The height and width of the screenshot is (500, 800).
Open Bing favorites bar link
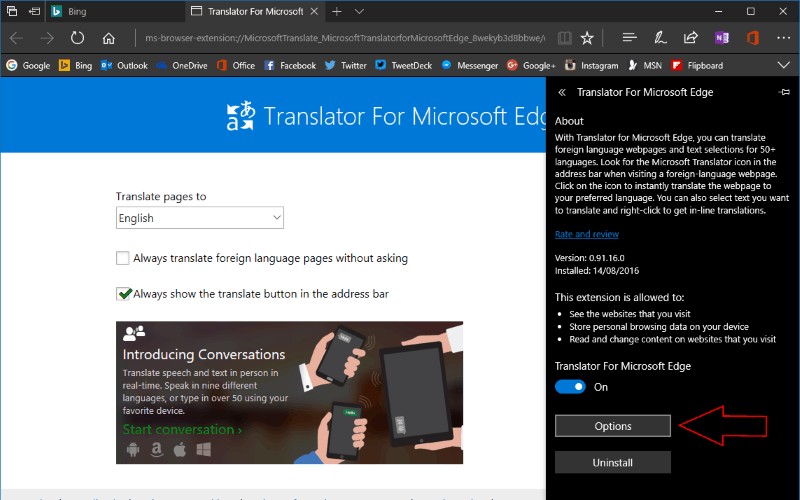76,65
